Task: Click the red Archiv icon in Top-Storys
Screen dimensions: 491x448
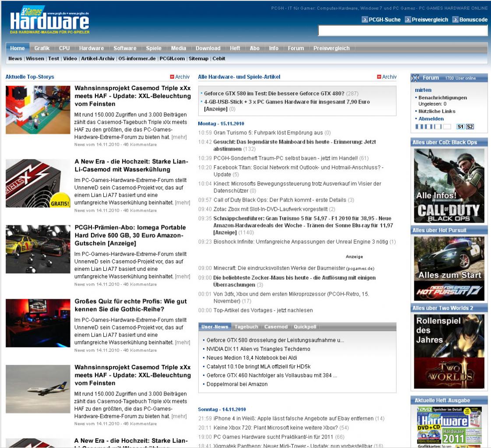Action: 172,77
